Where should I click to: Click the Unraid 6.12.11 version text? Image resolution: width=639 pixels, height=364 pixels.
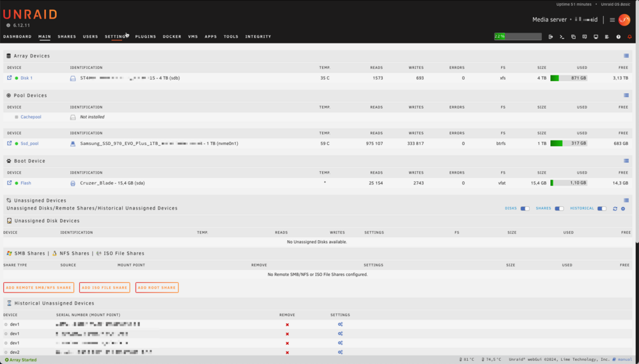(x=21, y=26)
